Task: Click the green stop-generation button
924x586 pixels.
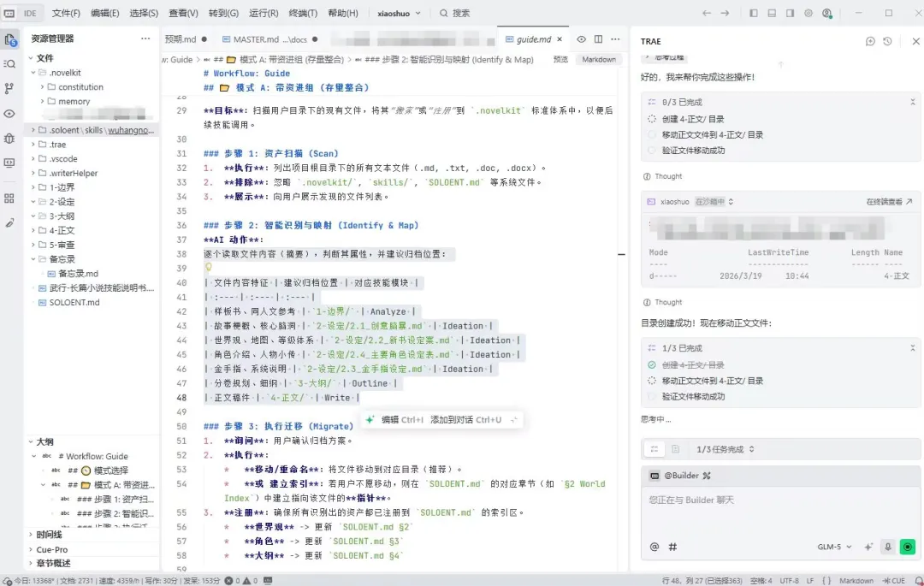Action: pyautogui.click(x=908, y=547)
